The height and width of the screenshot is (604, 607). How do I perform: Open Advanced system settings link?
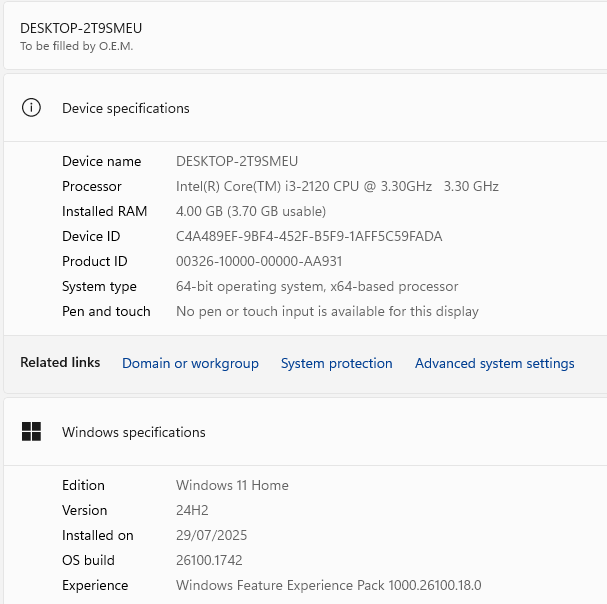click(494, 363)
